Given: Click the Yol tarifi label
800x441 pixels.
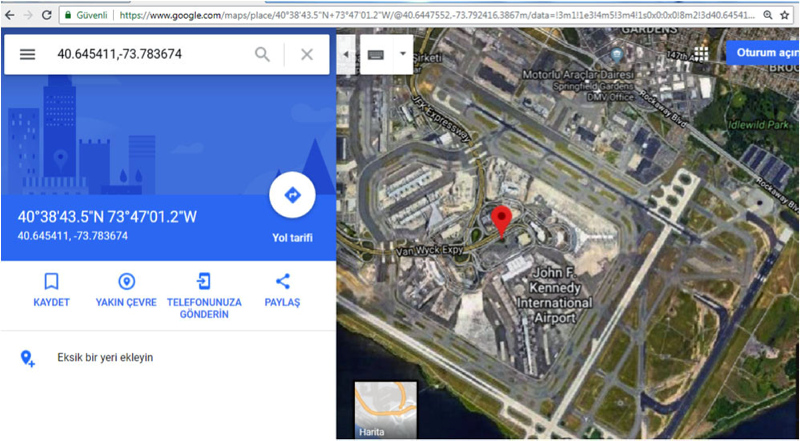Looking at the screenshot, I should [292, 238].
